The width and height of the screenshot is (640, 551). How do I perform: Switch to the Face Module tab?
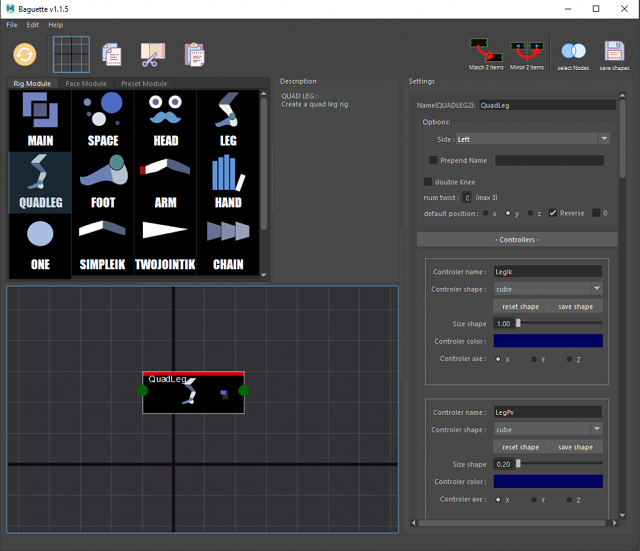point(86,84)
